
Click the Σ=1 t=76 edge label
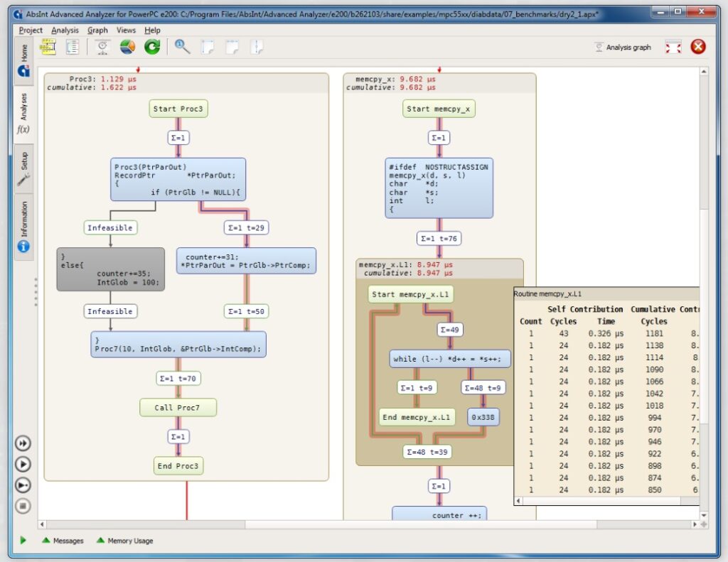click(x=439, y=238)
